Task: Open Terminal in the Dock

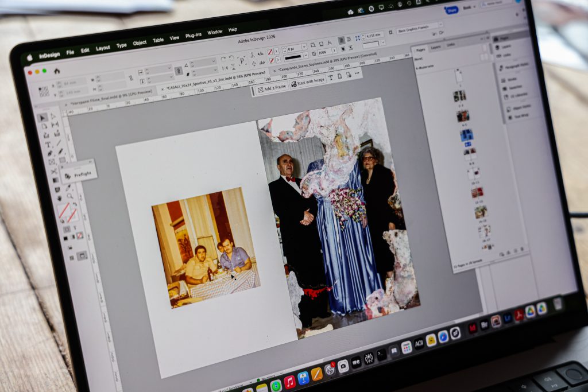Action: pyautogui.click(x=381, y=354)
